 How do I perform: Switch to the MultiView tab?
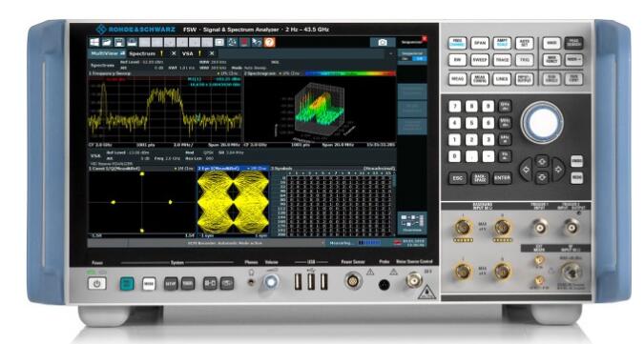[x=107, y=53]
